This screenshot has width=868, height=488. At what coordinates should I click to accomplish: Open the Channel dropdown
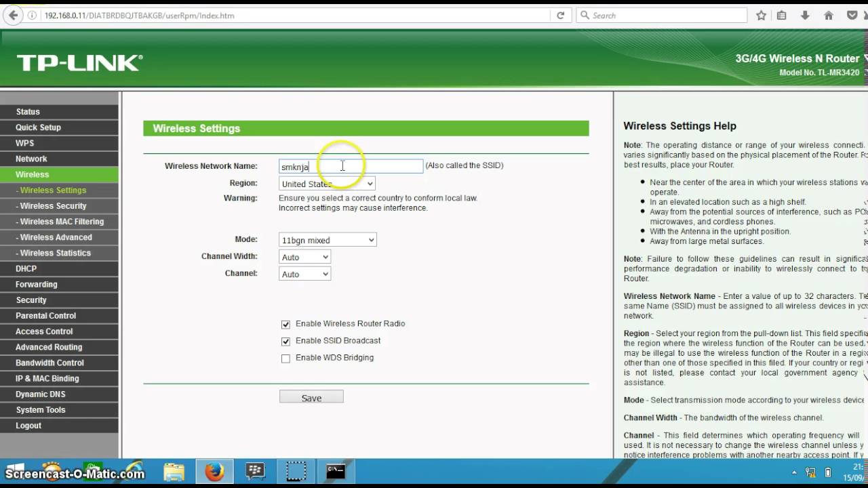[x=304, y=274]
